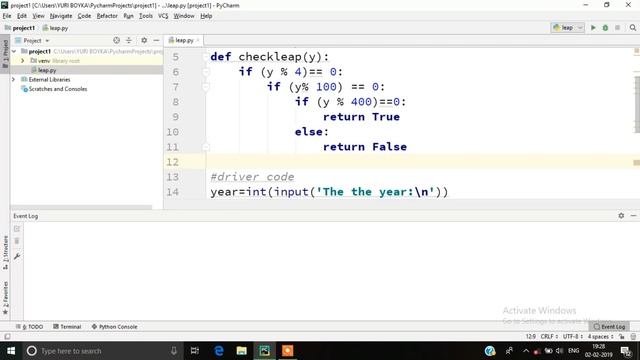Open the File menu
The height and width of the screenshot is (360, 640).
[7, 16]
